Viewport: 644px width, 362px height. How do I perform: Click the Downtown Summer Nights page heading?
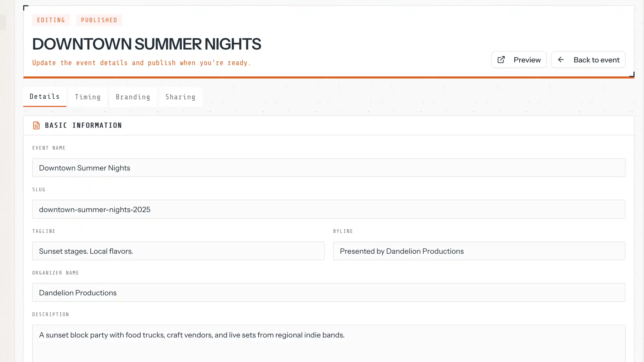(x=147, y=44)
